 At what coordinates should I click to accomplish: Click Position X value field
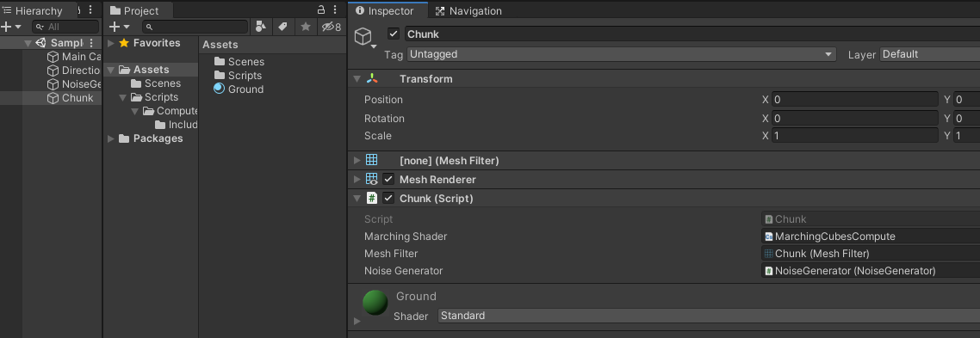[855, 100]
